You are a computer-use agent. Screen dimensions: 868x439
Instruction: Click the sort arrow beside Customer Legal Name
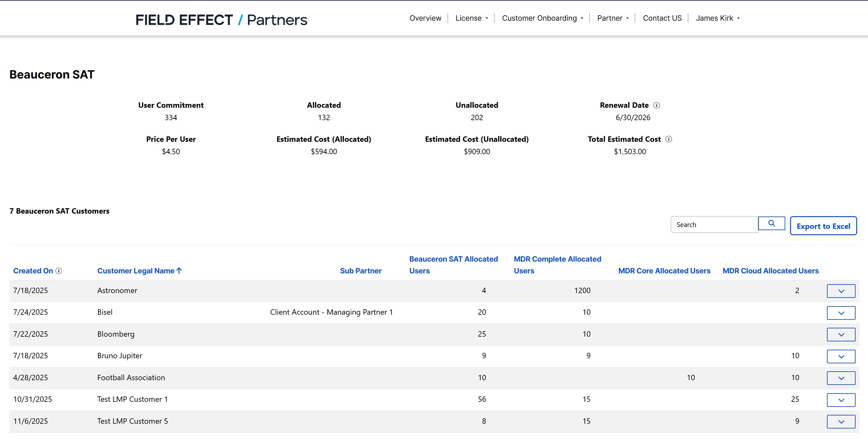click(179, 270)
